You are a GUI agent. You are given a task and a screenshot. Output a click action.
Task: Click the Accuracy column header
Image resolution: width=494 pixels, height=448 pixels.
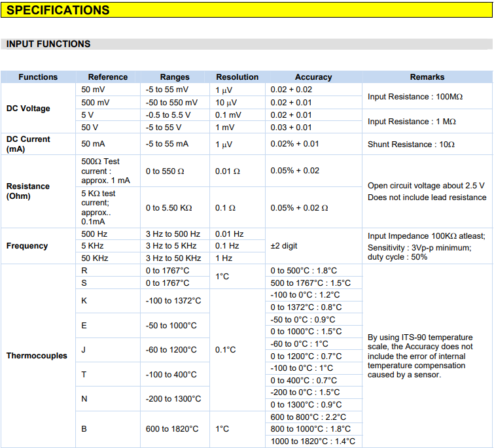click(313, 77)
